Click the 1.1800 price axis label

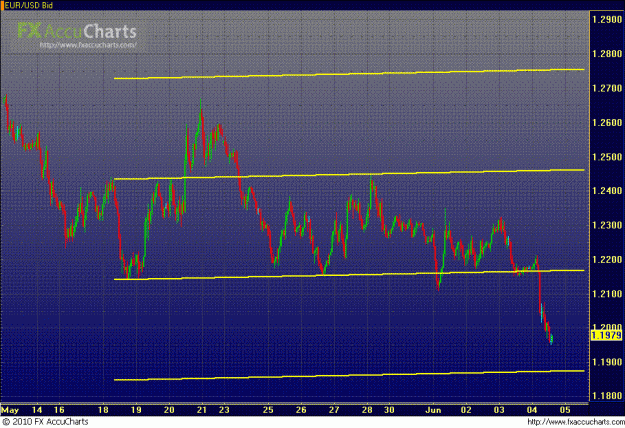pos(607,396)
